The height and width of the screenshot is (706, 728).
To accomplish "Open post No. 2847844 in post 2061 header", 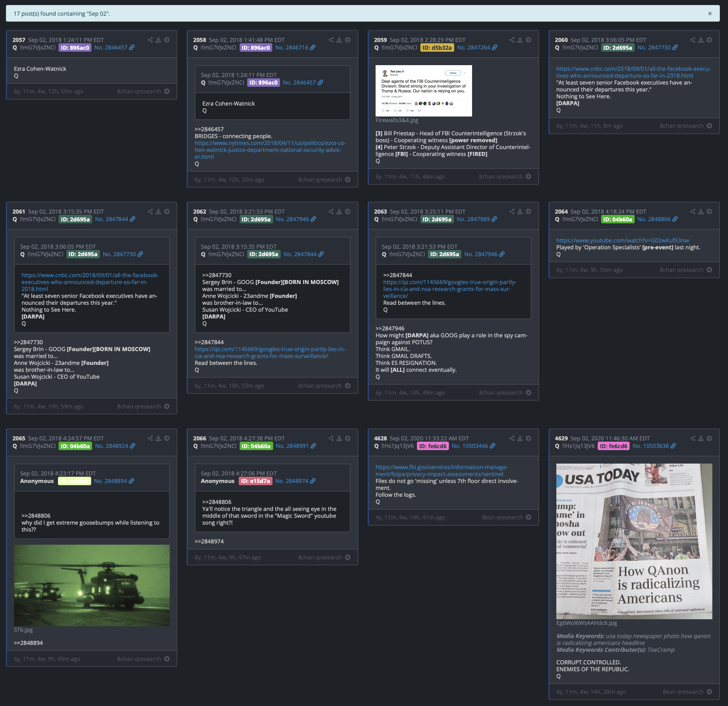I will click(x=112, y=219).
